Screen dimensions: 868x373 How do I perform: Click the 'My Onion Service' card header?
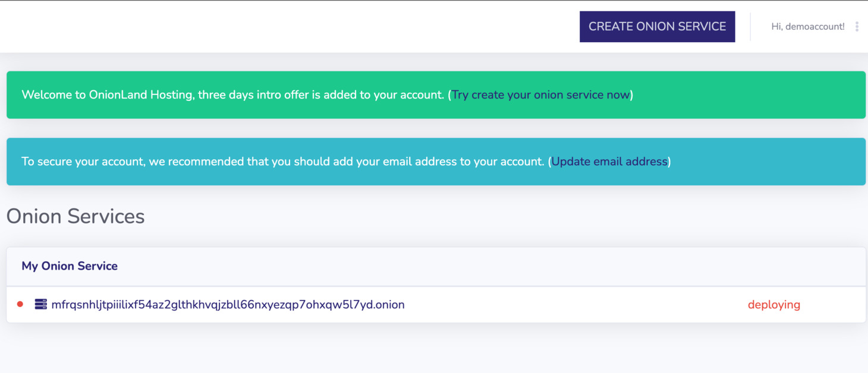436,266
